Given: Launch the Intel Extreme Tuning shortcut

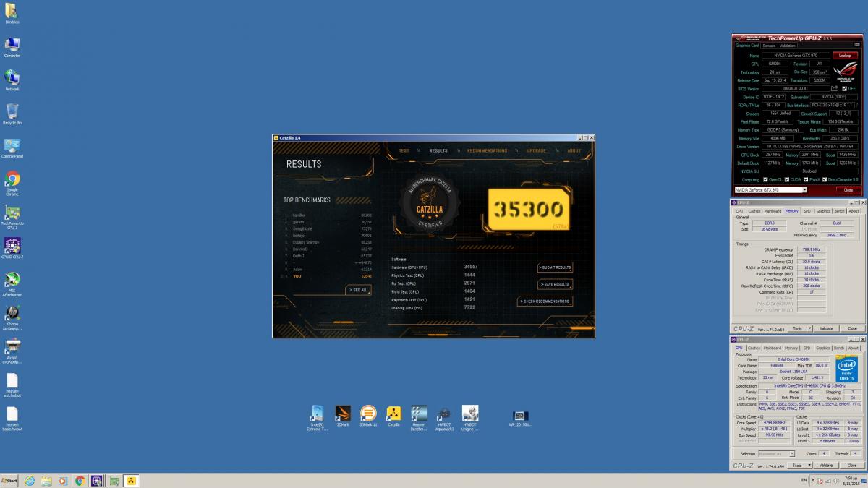Looking at the screenshot, I should (x=317, y=418).
